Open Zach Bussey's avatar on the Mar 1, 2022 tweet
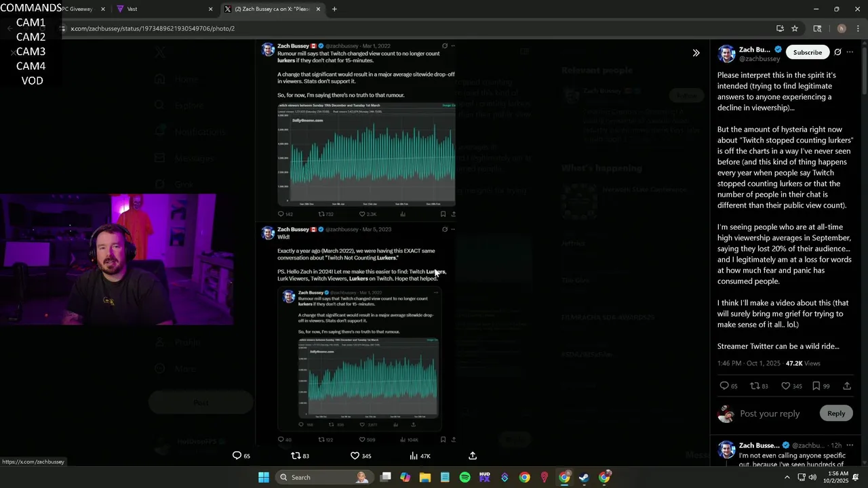Image resolution: width=868 pixels, height=488 pixels. (x=268, y=49)
